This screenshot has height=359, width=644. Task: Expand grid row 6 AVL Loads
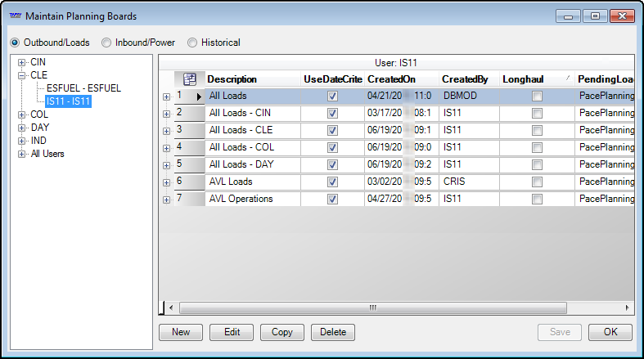point(166,183)
